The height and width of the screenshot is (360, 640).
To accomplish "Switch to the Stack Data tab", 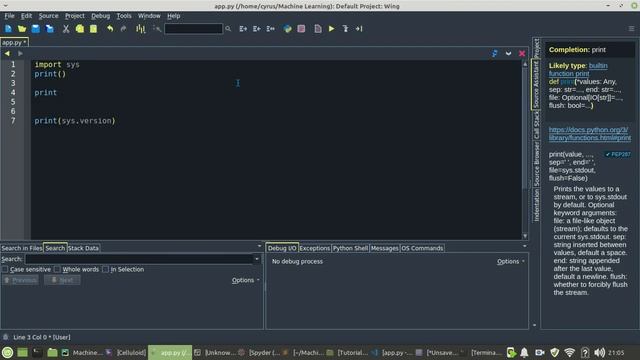I will 83,248.
